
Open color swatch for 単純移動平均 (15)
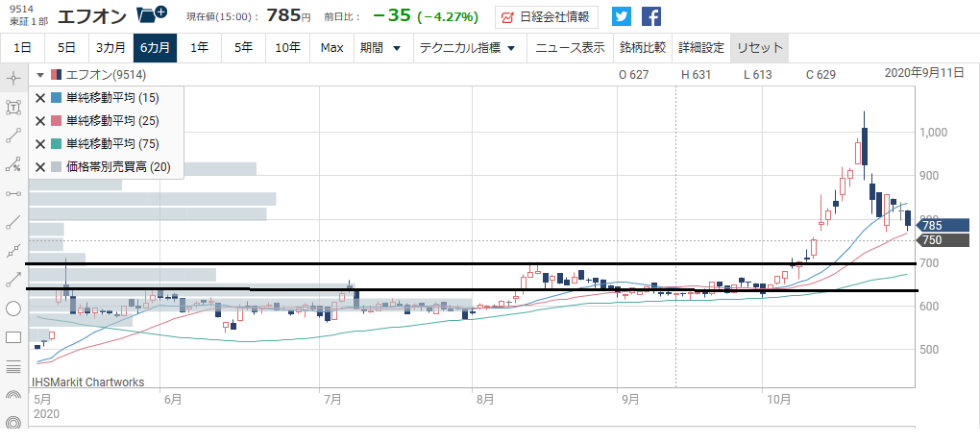(57, 98)
